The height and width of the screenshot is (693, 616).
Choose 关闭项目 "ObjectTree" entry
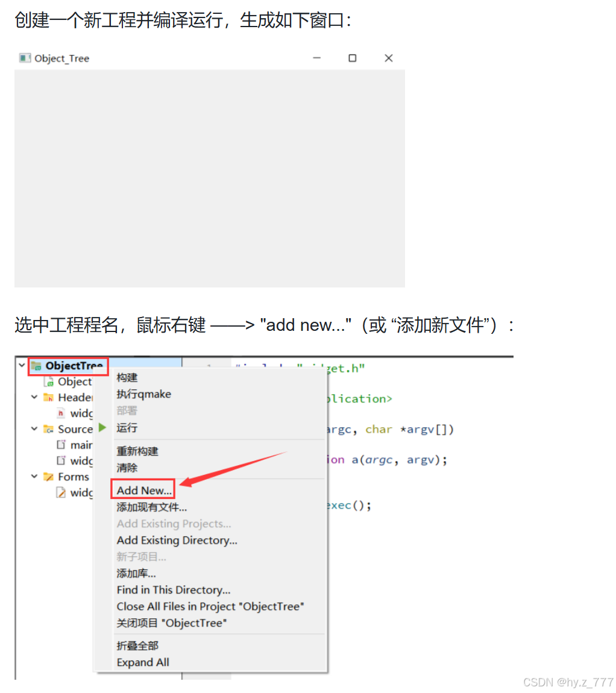tap(172, 623)
